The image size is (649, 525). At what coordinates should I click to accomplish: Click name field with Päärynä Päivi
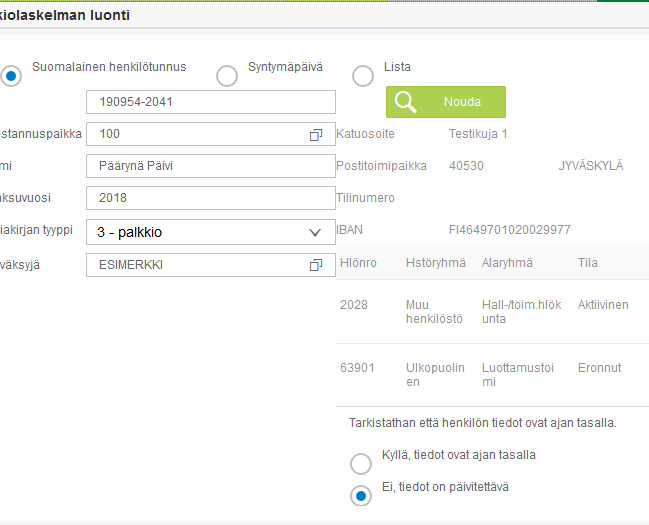[211, 166]
